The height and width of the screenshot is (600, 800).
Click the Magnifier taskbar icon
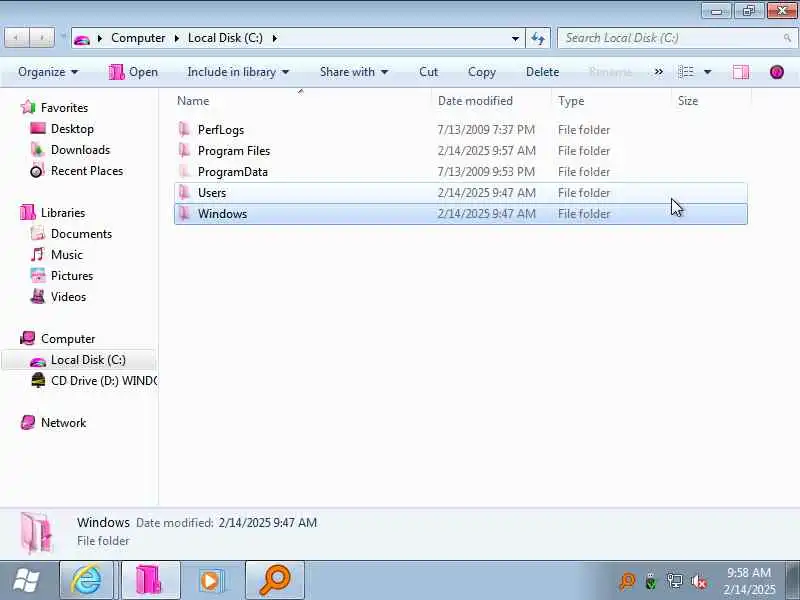click(x=275, y=580)
